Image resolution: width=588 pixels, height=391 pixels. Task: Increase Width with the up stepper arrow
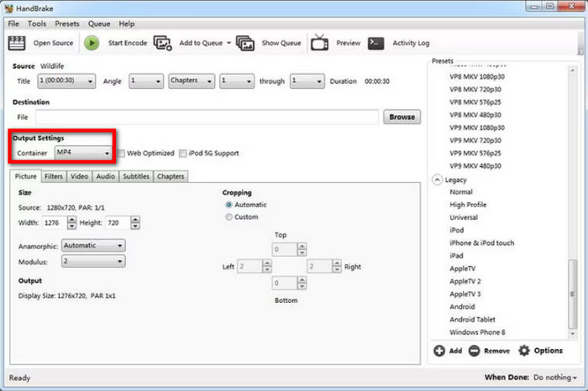(72, 220)
